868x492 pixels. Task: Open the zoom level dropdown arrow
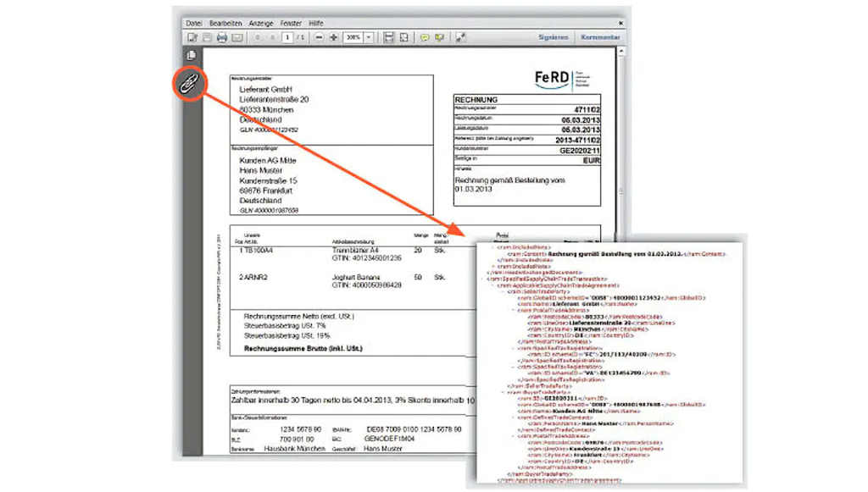tap(369, 37)
